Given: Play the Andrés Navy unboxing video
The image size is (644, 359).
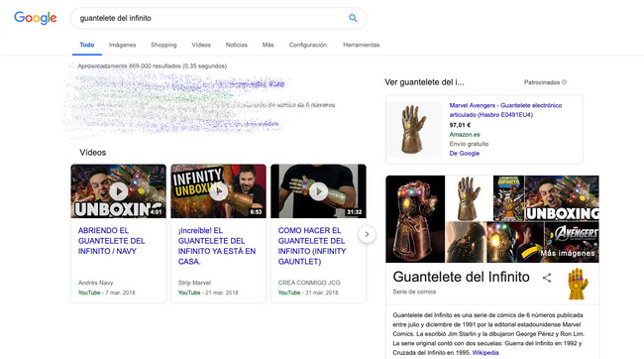Looking at the screenshot, I should click(x=118, y=191).
